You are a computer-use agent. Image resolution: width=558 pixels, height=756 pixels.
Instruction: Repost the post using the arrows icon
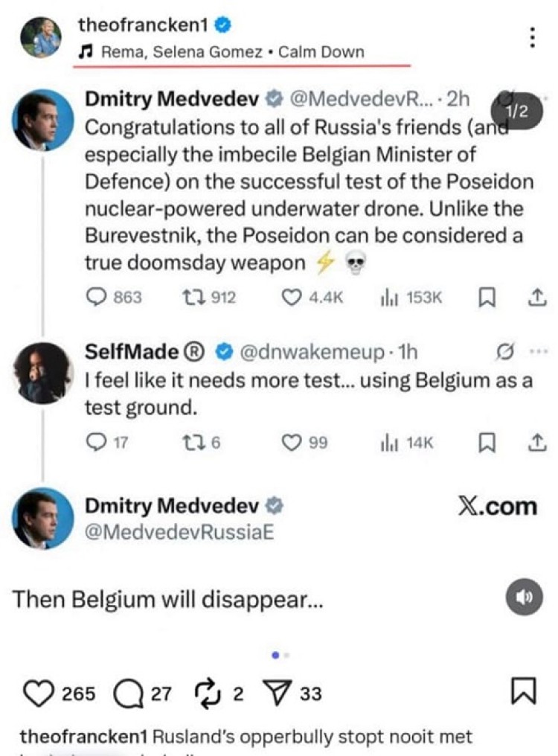point(209,693)
